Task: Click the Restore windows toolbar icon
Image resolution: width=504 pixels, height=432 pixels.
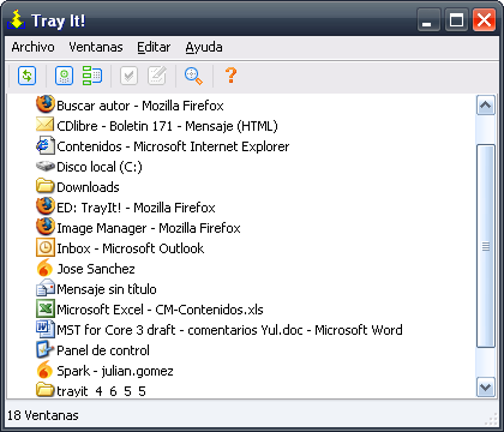Action: coord(92,76)
